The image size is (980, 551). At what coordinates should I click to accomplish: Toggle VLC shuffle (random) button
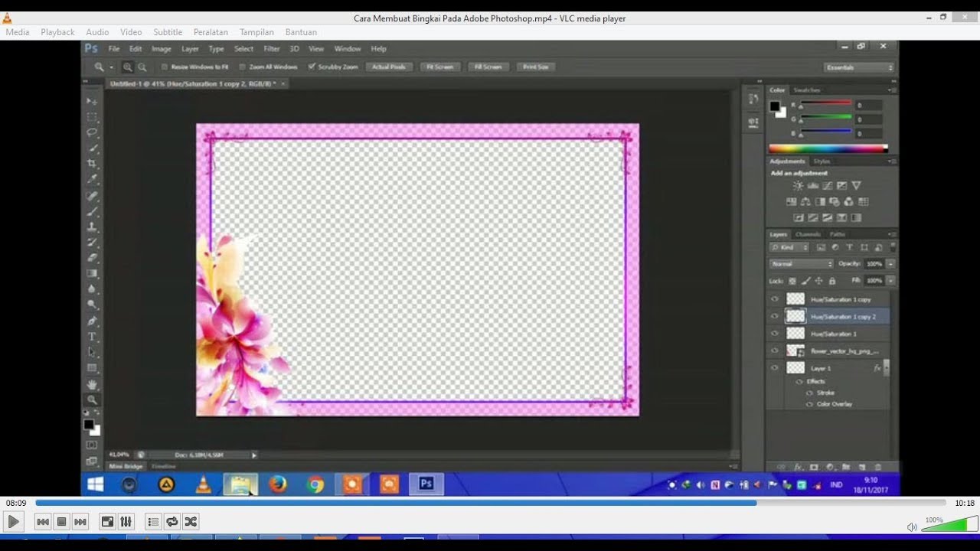pos(191,522)
